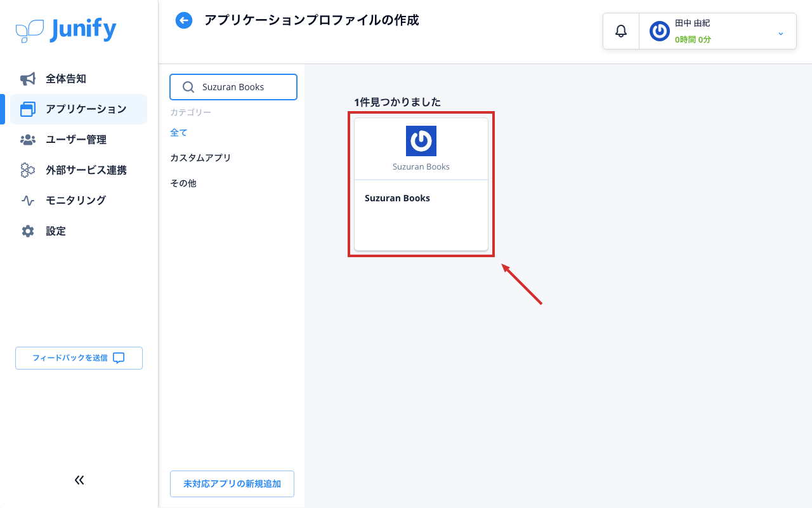
Task: Open the アプリケーション menu item
Action: click(79, 109)
